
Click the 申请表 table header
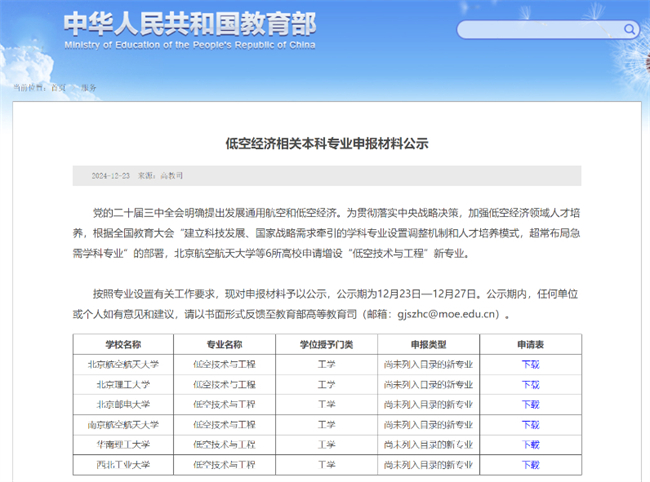pos(530,344)
